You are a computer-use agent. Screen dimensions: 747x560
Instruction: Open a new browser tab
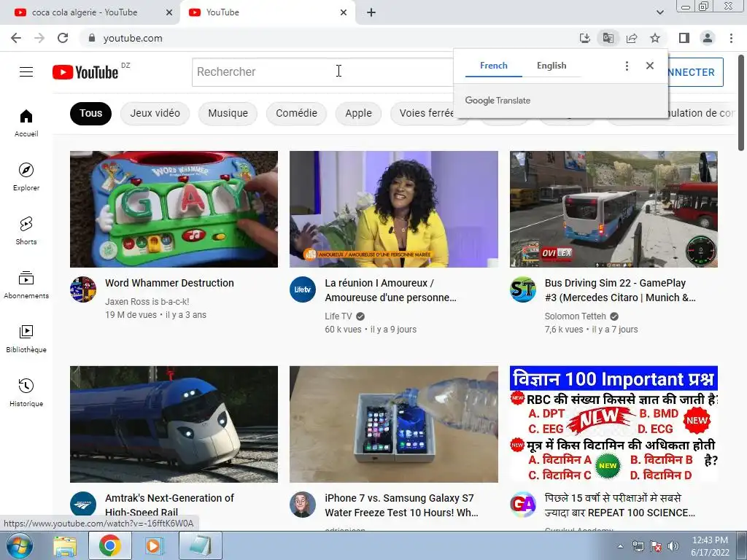click(x=371, y=12)
